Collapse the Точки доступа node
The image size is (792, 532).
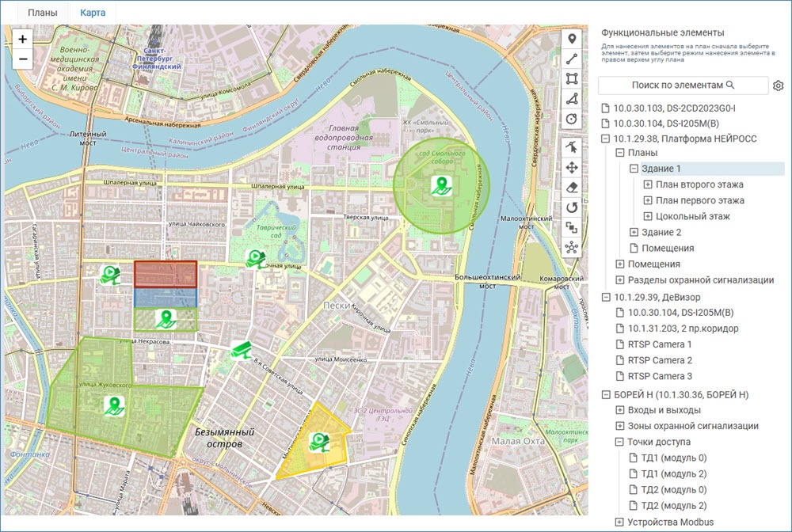click(619, 442)
